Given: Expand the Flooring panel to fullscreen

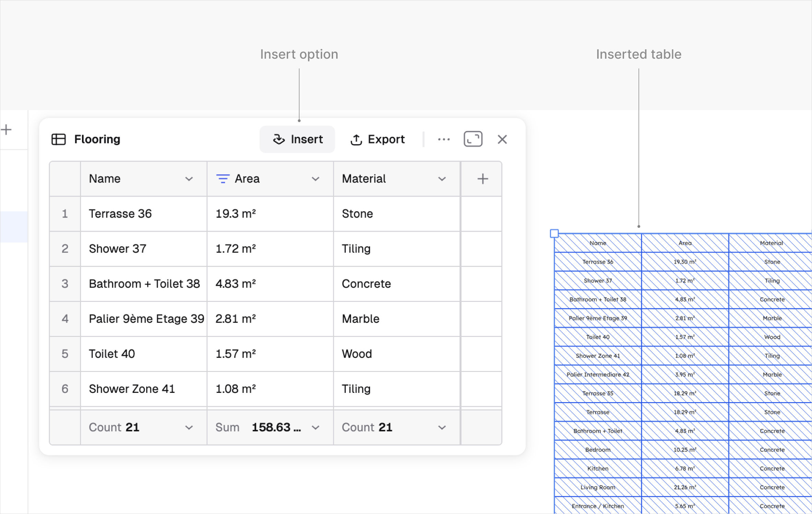Looking at the screenshot, I should [x=473, y=139].
